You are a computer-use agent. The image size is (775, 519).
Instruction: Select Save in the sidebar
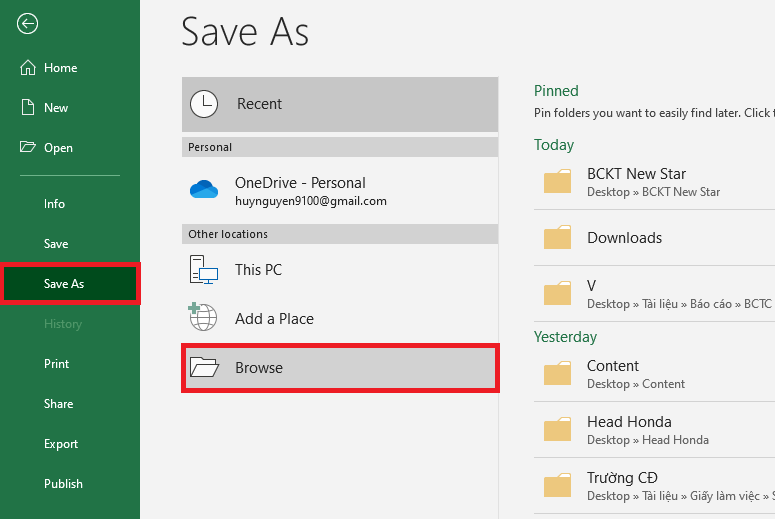(56, 244)
